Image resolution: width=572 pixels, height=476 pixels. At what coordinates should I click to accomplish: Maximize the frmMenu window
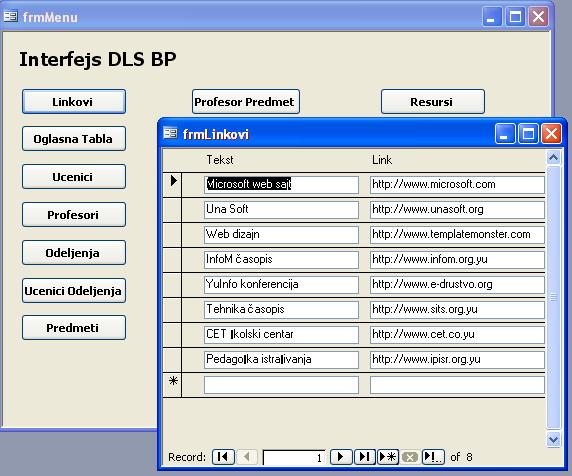point(515,16)
